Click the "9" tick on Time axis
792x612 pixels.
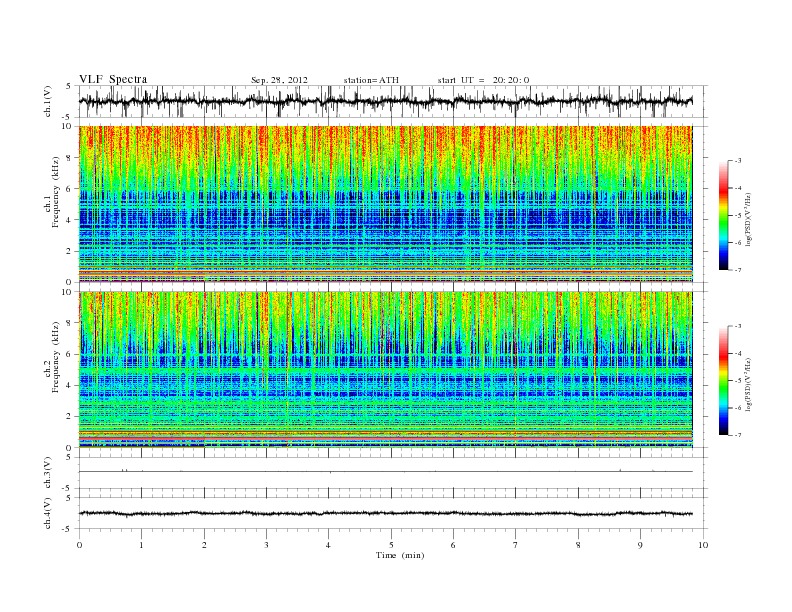click(640, 545)
